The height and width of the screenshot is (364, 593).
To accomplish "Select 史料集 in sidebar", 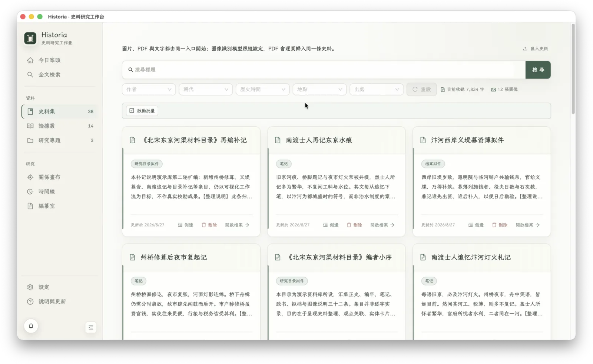I will (x=60, y=111).
